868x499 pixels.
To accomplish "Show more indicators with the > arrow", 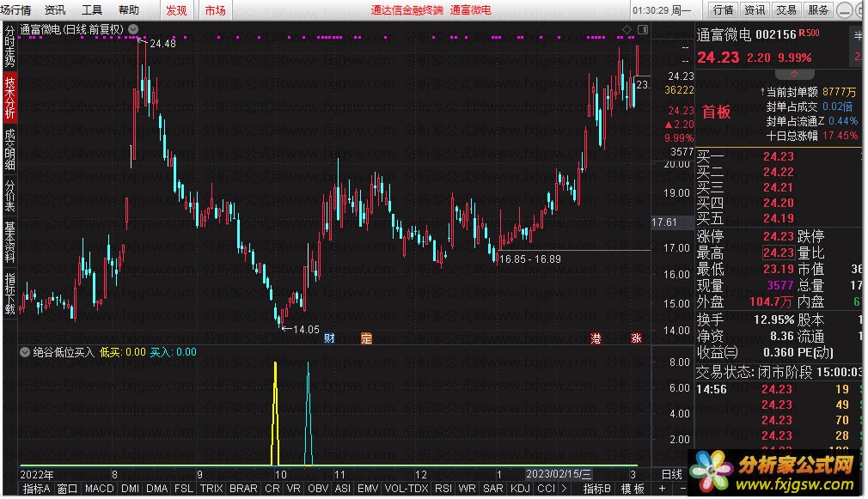I will [x=564, y=489].
